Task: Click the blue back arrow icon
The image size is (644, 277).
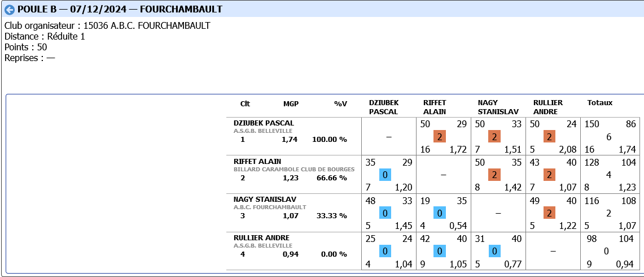Action: pyautogui.click(x=9, y=10)
